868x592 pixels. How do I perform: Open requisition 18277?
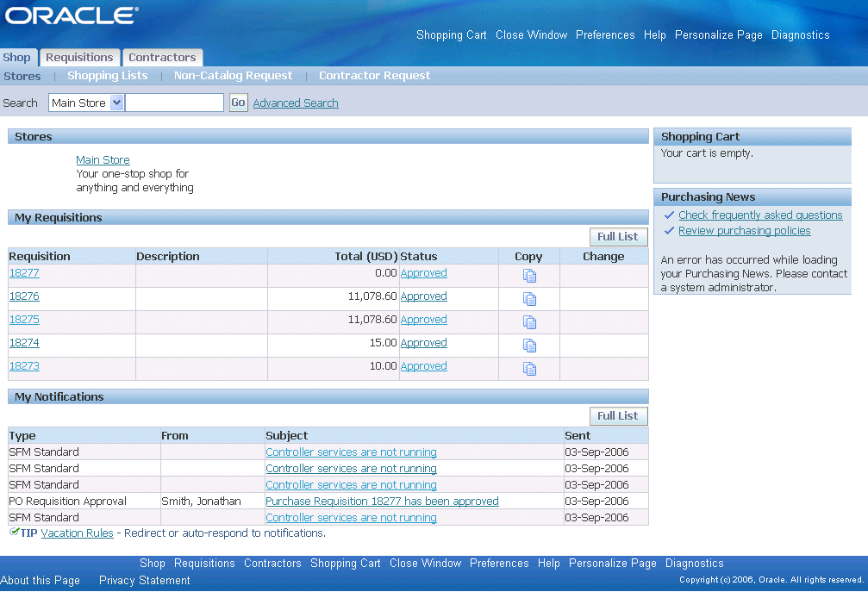(x=24, y=273)
